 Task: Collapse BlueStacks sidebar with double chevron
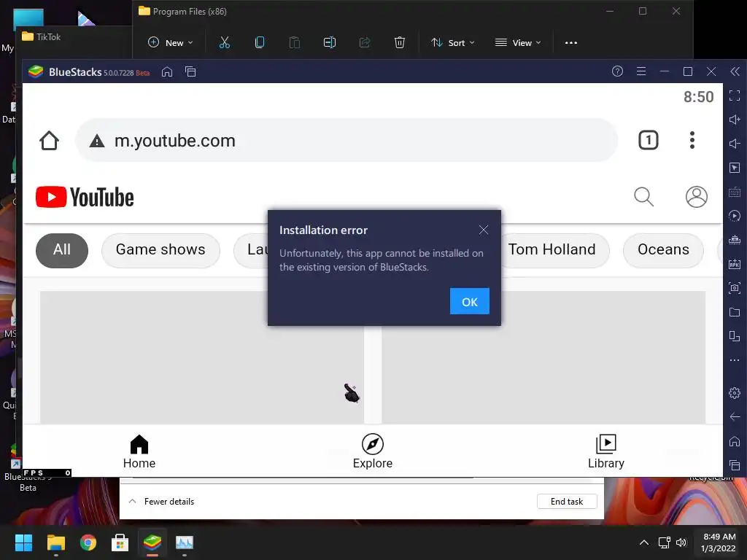[x=735, y=71]
